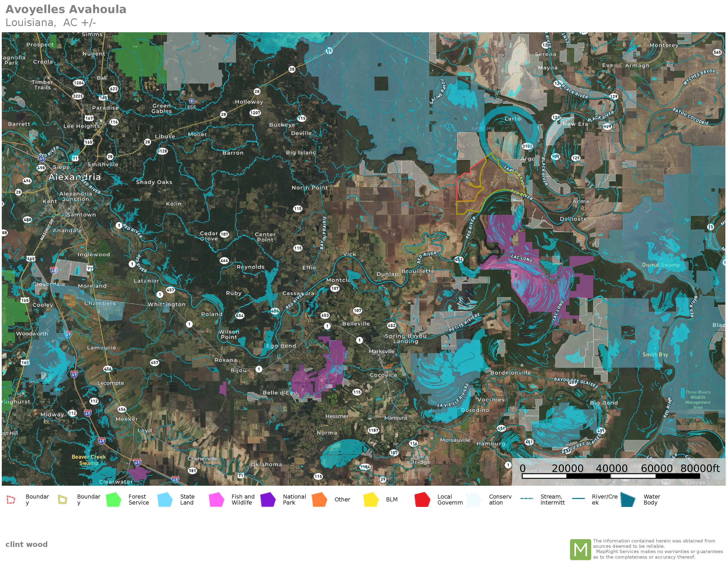Click the pink Fish and Wildlife icon

click(x=216, y=500)
